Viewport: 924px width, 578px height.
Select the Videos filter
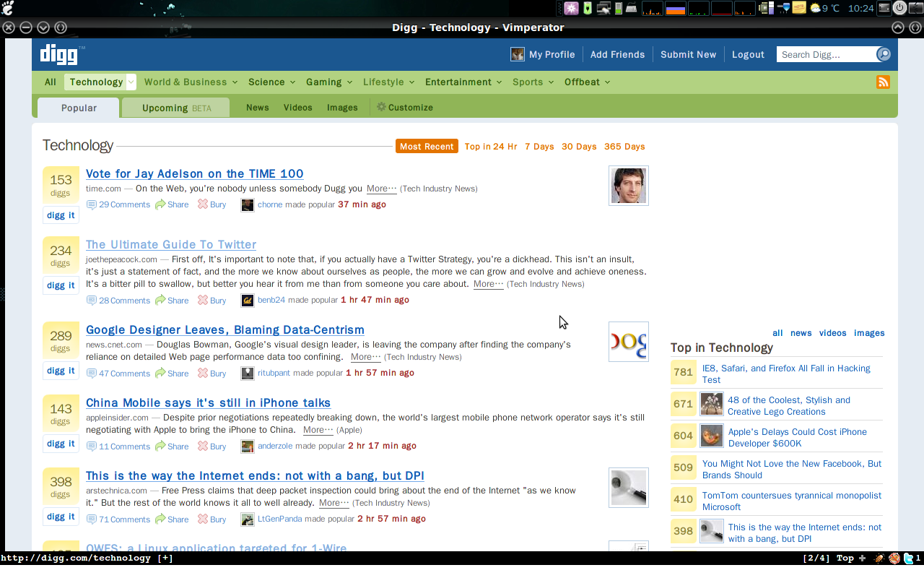tap(297, 108)
